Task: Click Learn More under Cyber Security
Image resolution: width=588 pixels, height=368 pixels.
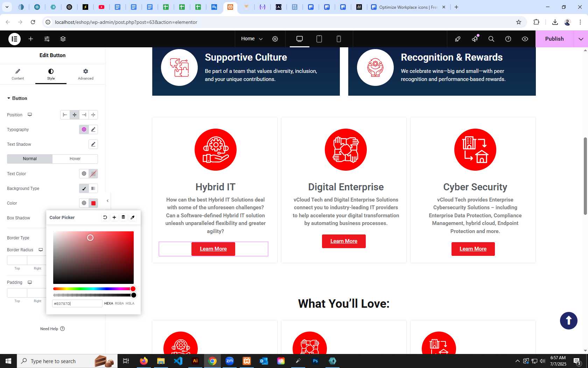Action: click(x=473, y=249)
